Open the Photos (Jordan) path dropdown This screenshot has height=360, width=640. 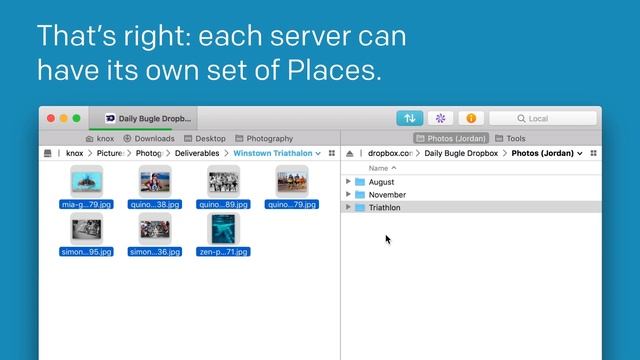coord(547,153)
